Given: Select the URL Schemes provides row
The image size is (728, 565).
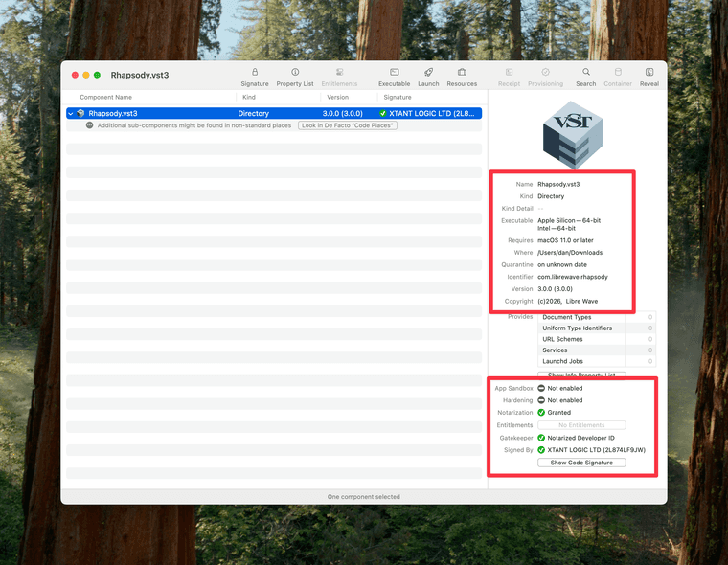Looking at the screenshot, I should (x=597, y=339).
